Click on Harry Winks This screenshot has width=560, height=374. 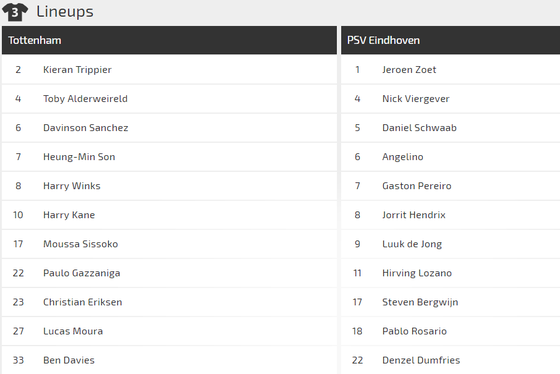[x=71, y=186]
